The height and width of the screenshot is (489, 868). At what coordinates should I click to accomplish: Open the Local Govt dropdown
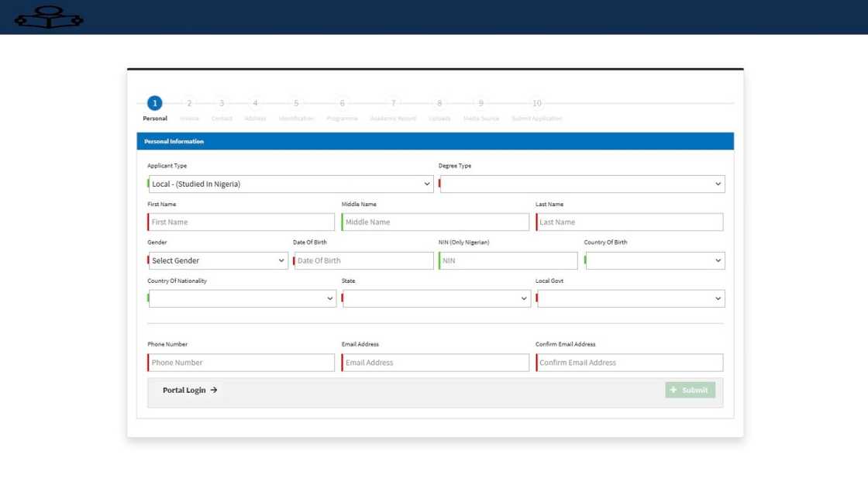[631, 299]
